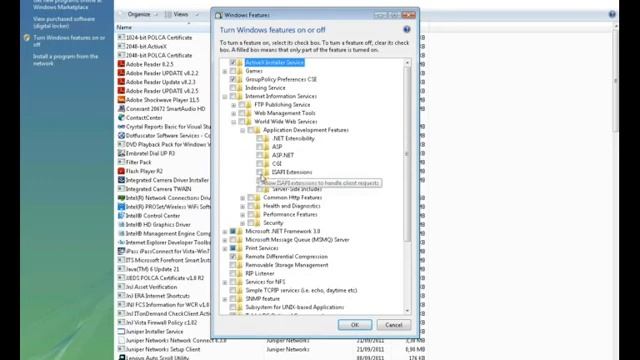Click the Windows Features feature-list scrollbar thumb
Screen dimensions: 640x360
pos(407,154)
